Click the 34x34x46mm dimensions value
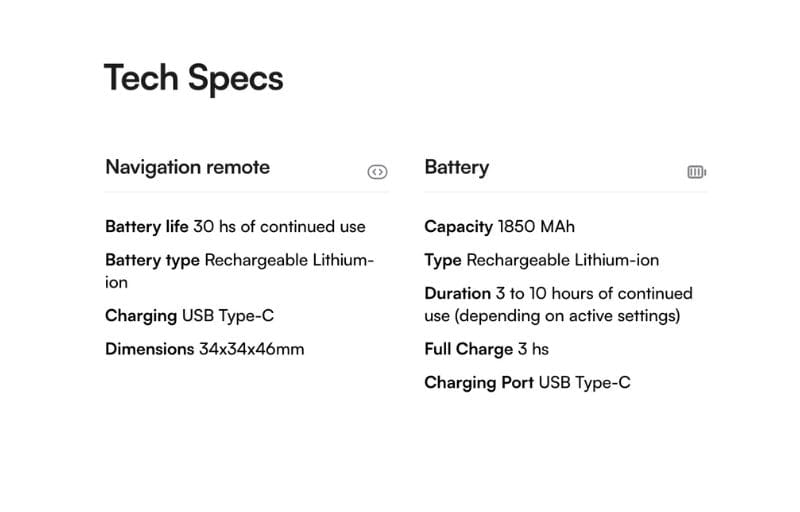 pos(251,349)
